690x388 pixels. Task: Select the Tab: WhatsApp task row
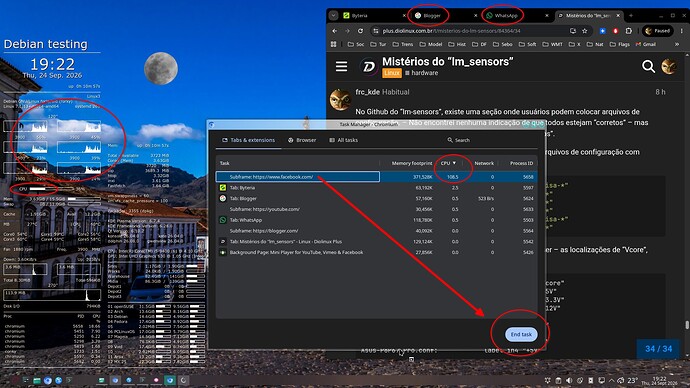click(x=377, y=220)
